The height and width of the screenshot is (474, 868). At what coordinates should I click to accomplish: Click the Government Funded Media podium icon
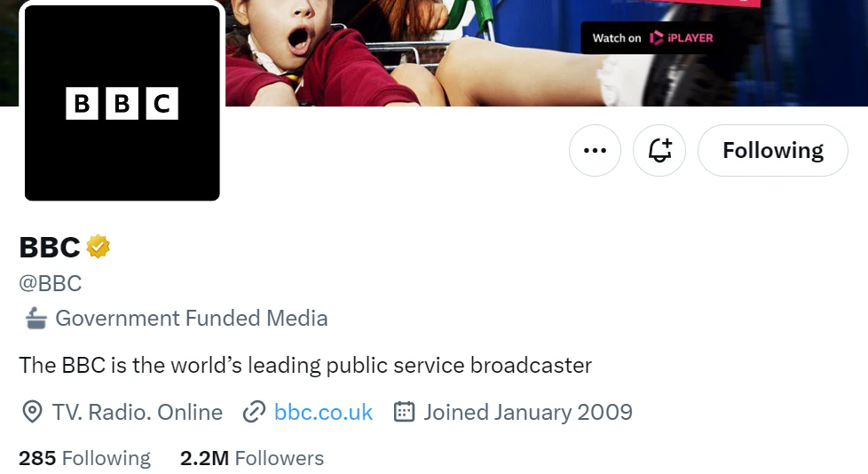click(35, 318)
